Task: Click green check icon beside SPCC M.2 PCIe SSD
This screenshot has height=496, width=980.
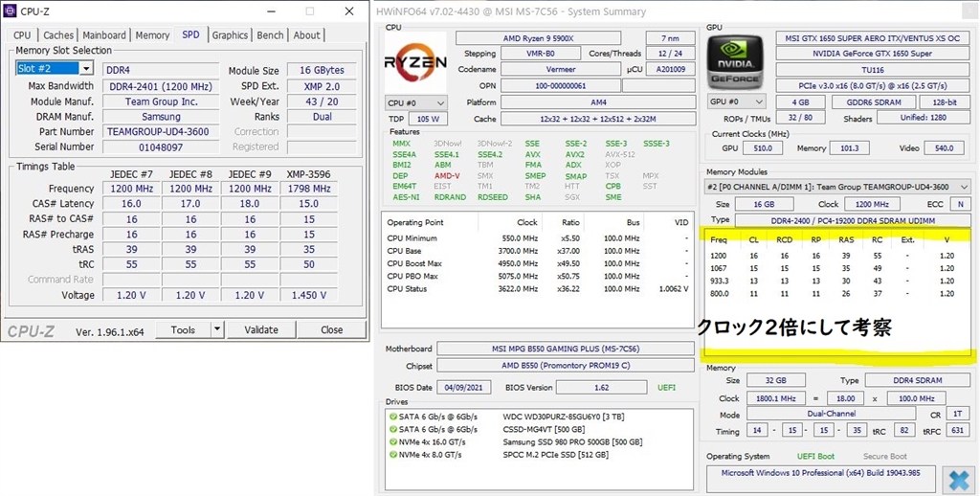Action: [x=392, y=455]
